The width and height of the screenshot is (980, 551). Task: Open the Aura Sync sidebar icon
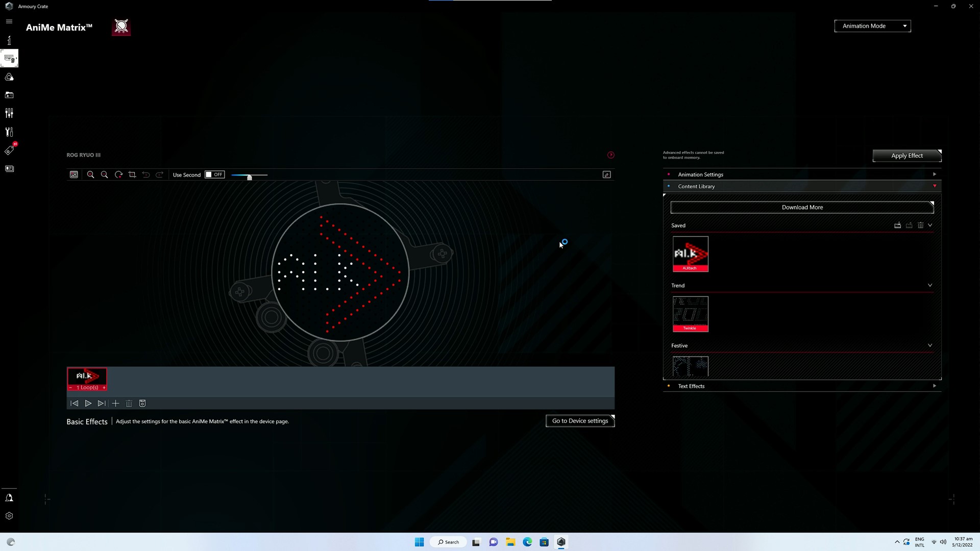[9, 77]
